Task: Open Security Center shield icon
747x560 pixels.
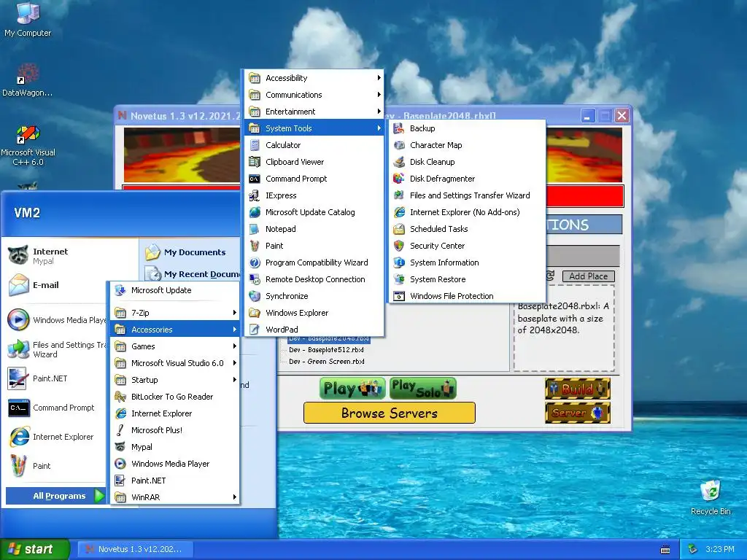Action: (x=399, y=245)
